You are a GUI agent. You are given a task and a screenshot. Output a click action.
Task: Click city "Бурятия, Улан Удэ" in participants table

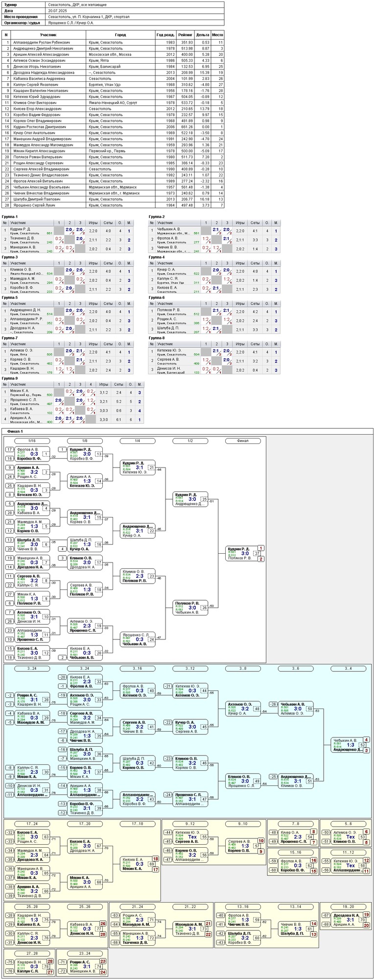(x=105, y=85)
